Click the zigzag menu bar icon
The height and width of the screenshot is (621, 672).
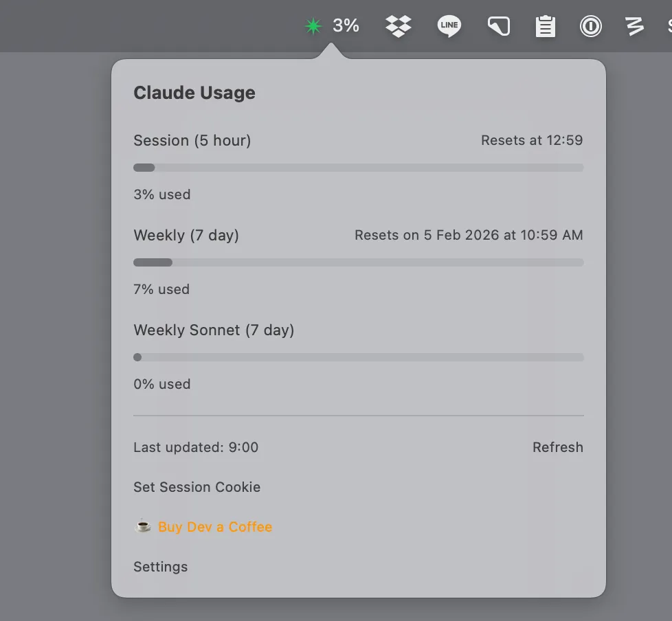click(x=634, y=26)
